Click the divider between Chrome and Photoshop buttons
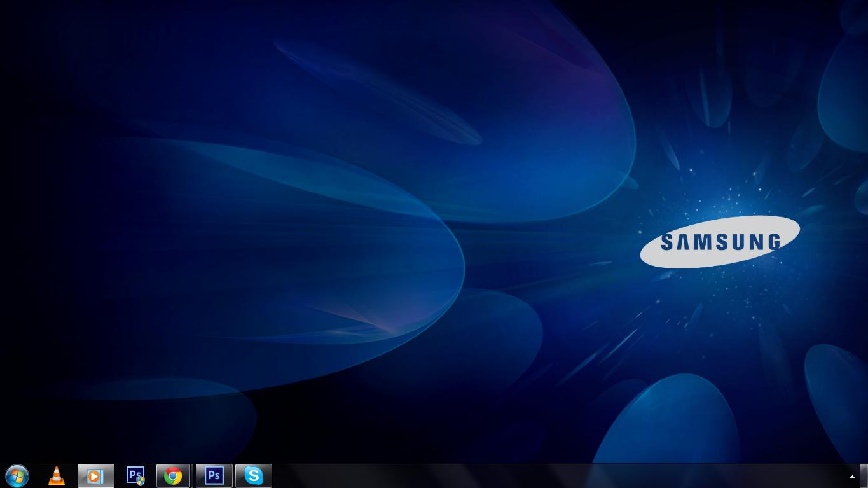 (x=193, y=476)
